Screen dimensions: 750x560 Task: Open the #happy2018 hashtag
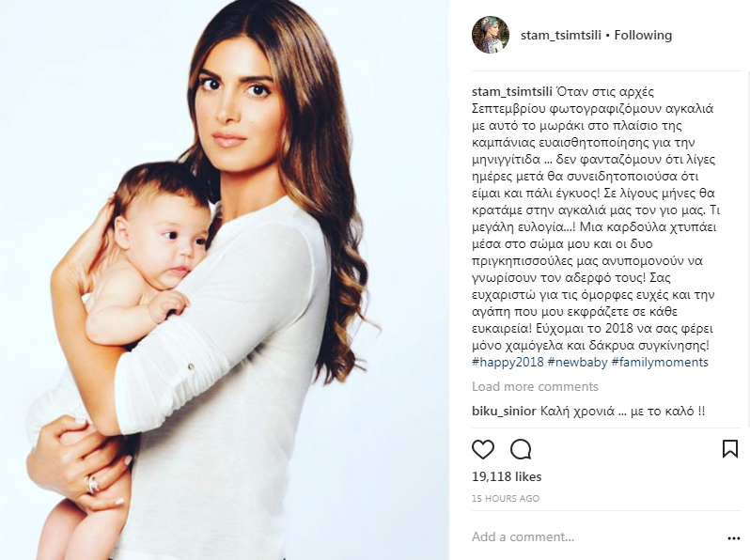(508, 362)
